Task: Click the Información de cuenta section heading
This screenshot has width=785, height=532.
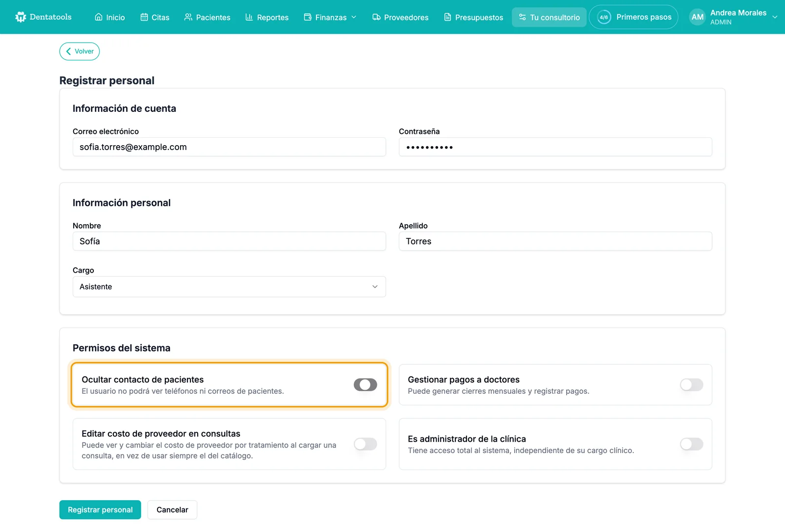Action: point(124,108)
